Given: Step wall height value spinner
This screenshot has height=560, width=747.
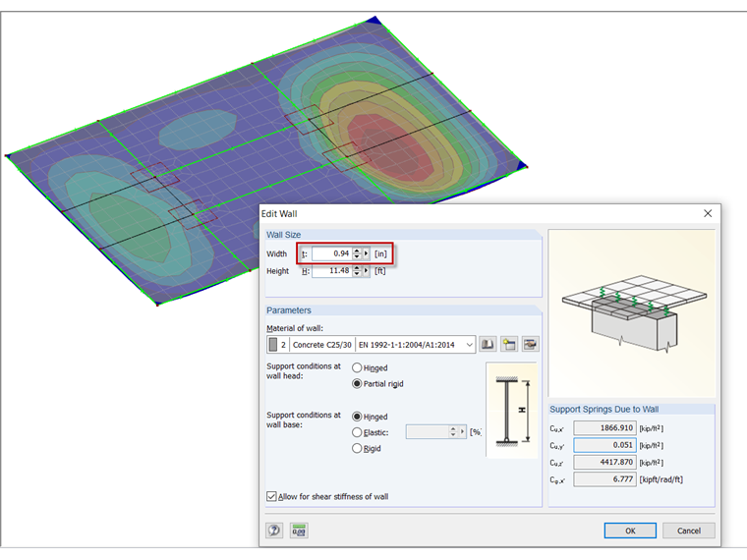Looking at the screenshot, I should click(357, 271).
